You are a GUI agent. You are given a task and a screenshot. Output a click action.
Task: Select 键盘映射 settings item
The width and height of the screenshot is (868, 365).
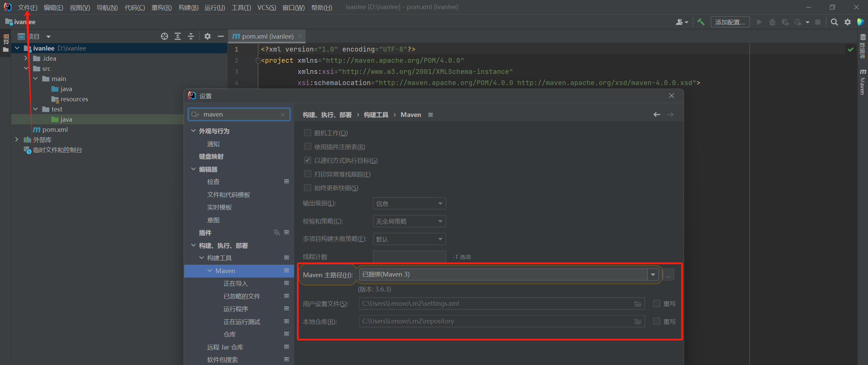[211, 156]
